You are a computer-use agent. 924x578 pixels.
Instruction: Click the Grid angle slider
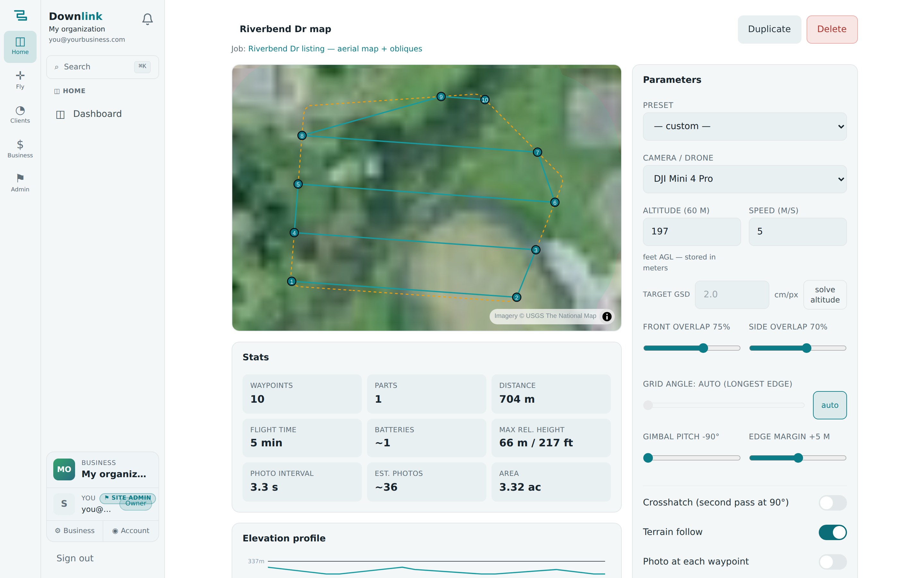click(x=723, y=405)
